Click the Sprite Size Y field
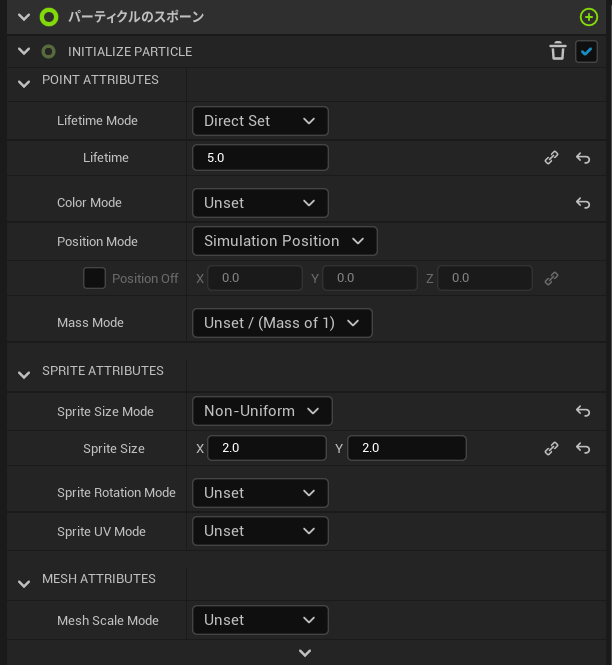Image resolution: width=612 pixels, height=665 pixels. point(407,448)
